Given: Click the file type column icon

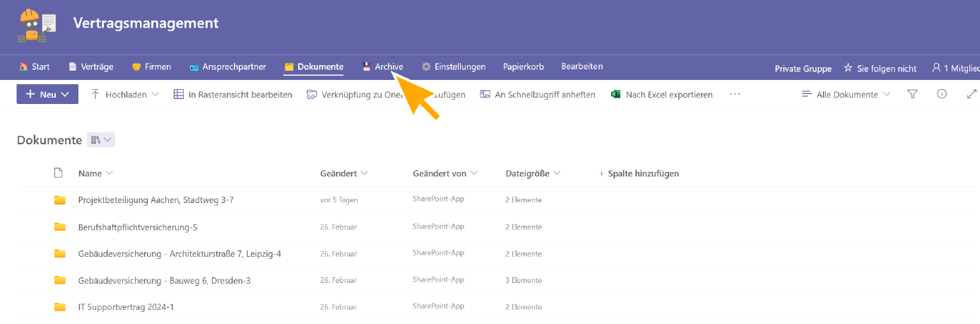Looking at the screenshot, I should click(x=59, y=173).
